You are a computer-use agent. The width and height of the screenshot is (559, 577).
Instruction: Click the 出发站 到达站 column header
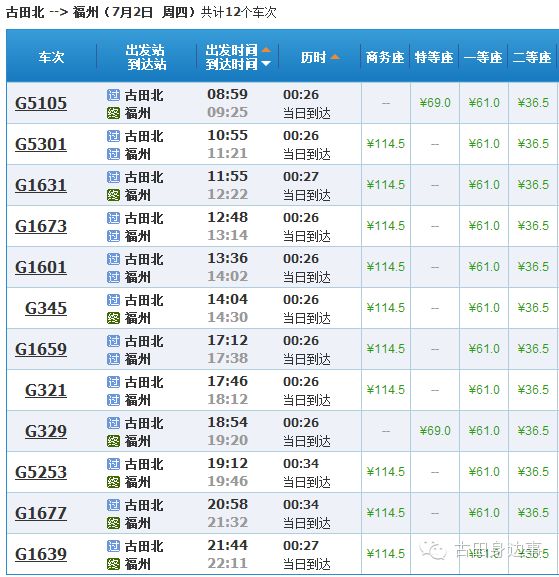tap(146, 57)
